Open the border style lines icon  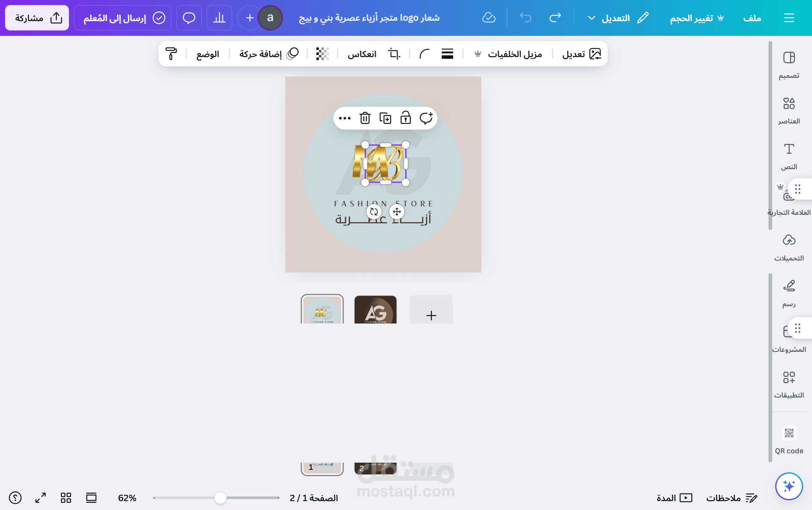447,54
